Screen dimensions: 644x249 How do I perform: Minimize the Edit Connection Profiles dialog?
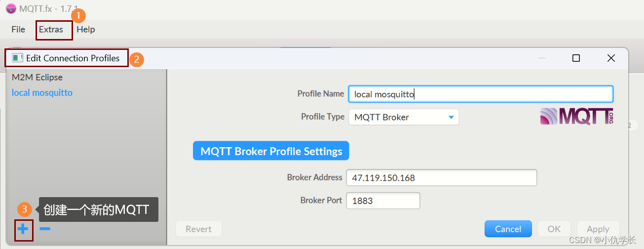coord(542,58)
